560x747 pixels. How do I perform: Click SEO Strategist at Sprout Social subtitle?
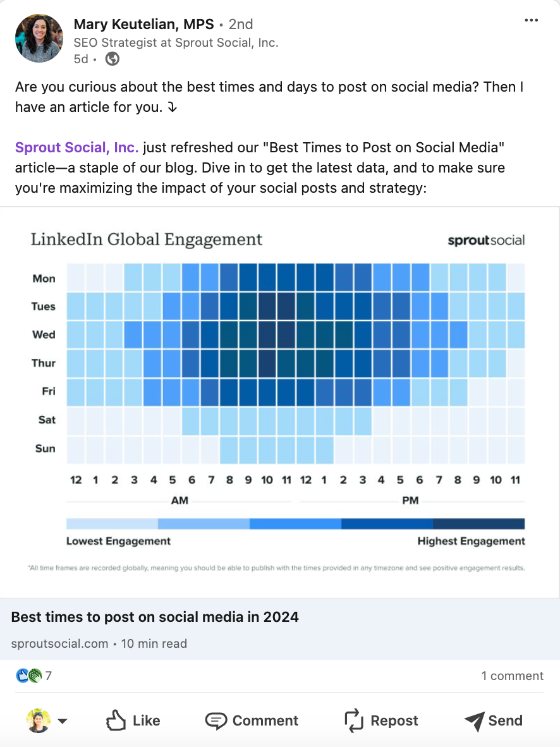tap(176, 42)
